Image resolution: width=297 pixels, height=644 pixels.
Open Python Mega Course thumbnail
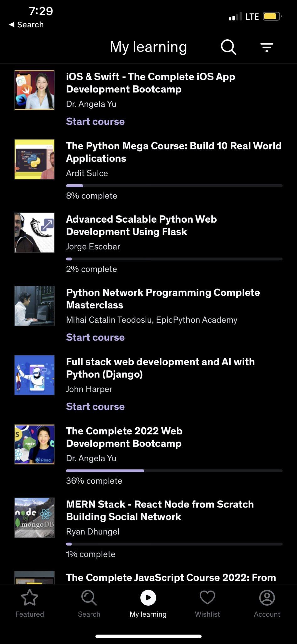pos(35,159)
